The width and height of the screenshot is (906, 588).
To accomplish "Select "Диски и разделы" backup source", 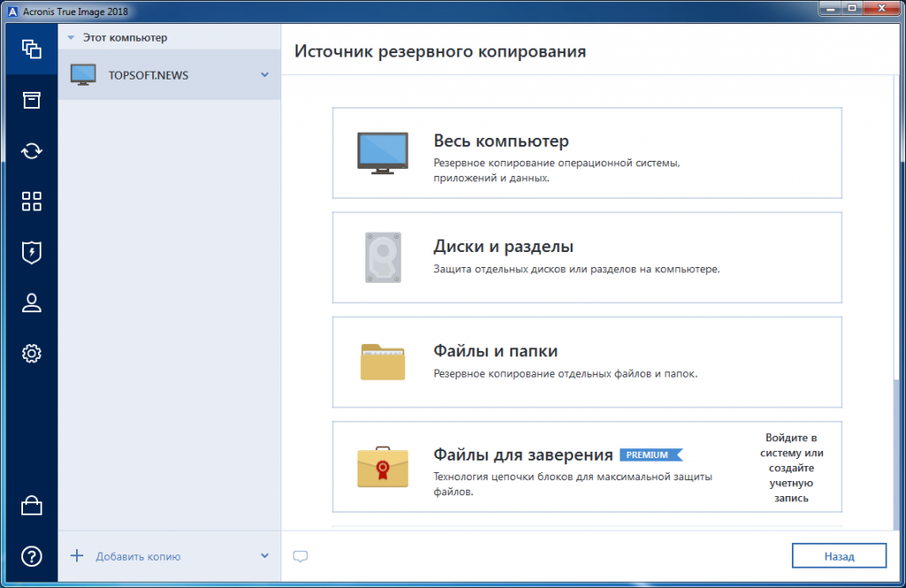I will [587, 257].
